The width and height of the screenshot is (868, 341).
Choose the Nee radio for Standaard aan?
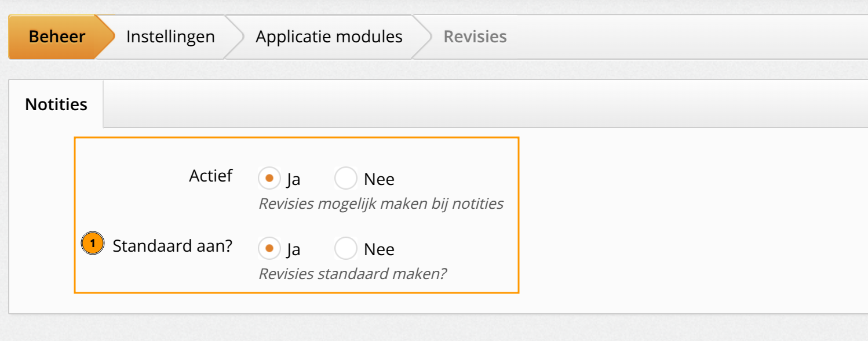[346, 248]
